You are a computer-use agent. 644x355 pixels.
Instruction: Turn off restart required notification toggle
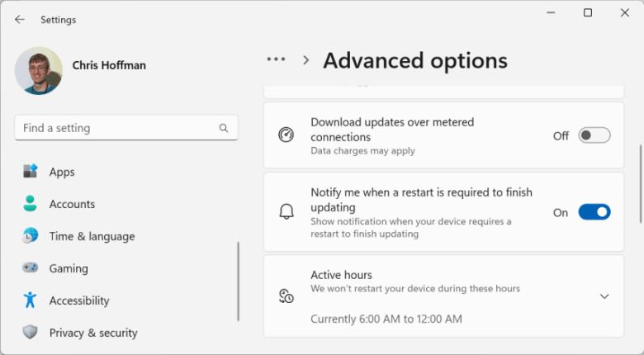[594, 212]
